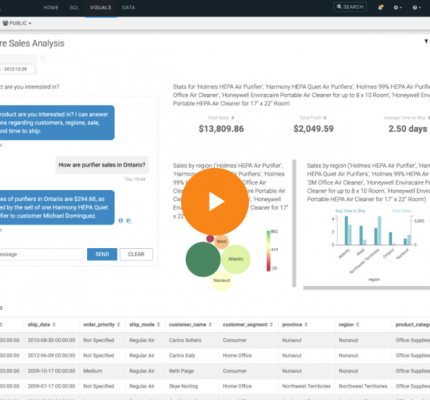Click the horizontal scrollbar under bar chart
The width and height of the screenshot is (430, 400).
[367, 288]
